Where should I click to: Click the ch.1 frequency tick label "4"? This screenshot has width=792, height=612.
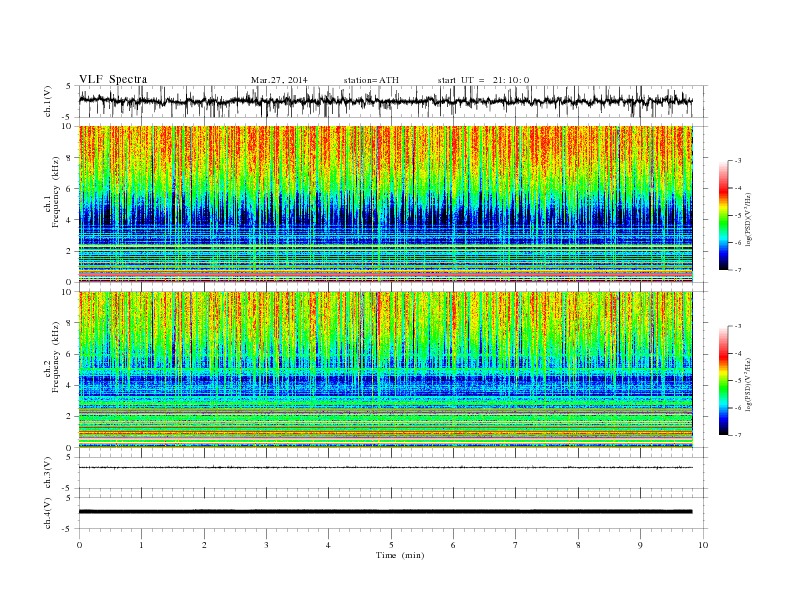70,220
